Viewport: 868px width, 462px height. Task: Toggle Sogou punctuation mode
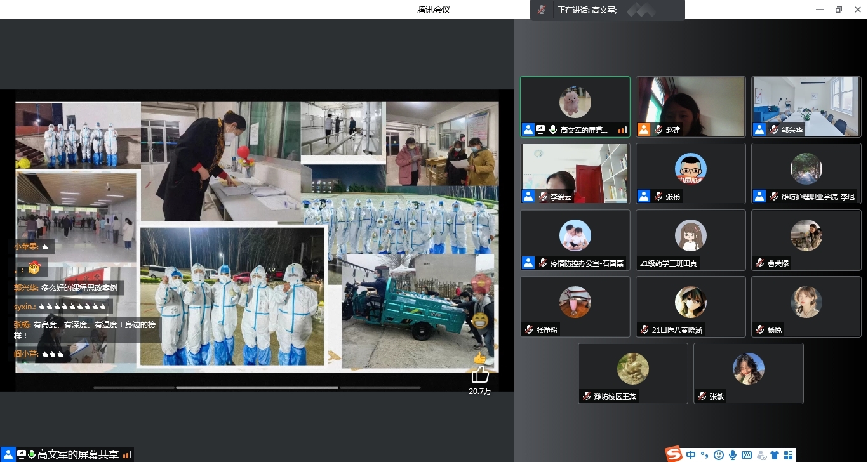coord(705,454)
